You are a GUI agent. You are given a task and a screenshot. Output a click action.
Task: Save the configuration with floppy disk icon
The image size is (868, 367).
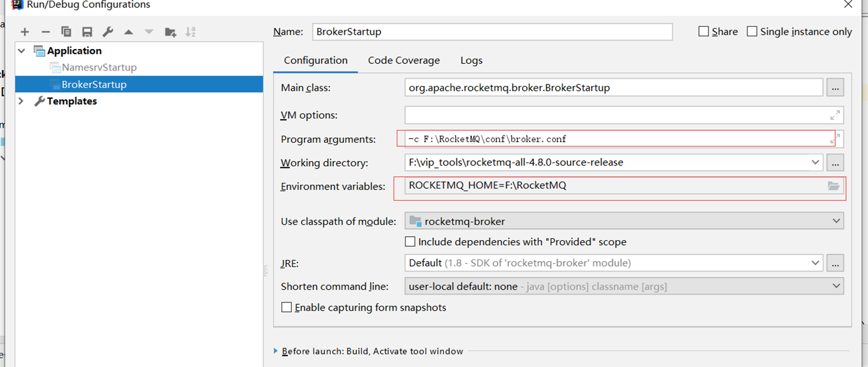(87, 32)
